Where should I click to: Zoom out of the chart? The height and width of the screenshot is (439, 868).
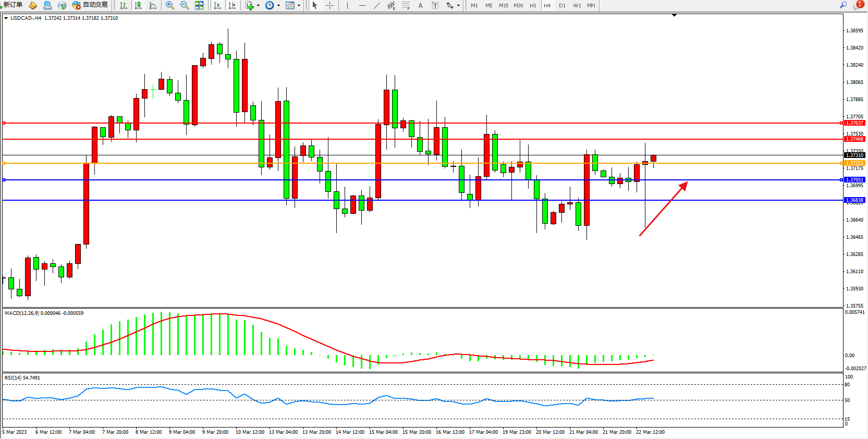pyautogui.click(x=184, y=5)
